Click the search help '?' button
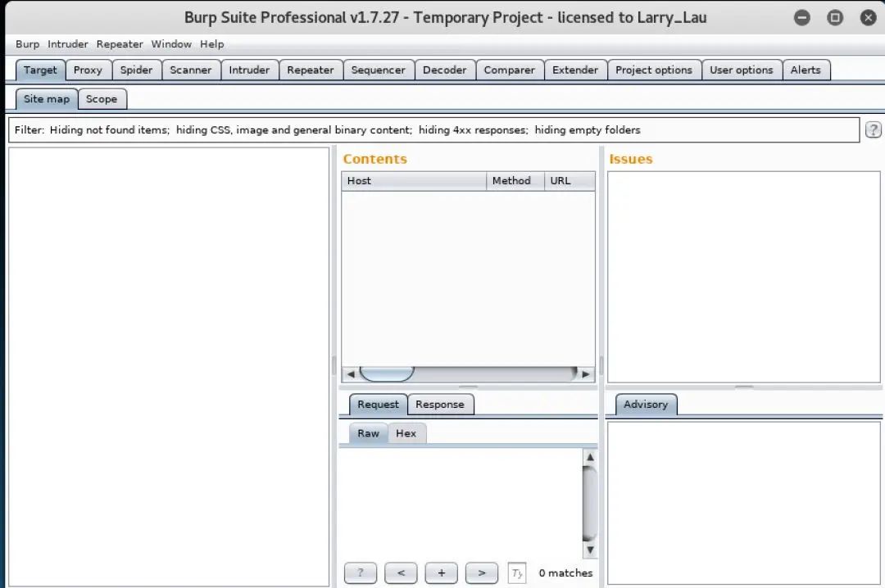The image size is (885, 588). 360,572
